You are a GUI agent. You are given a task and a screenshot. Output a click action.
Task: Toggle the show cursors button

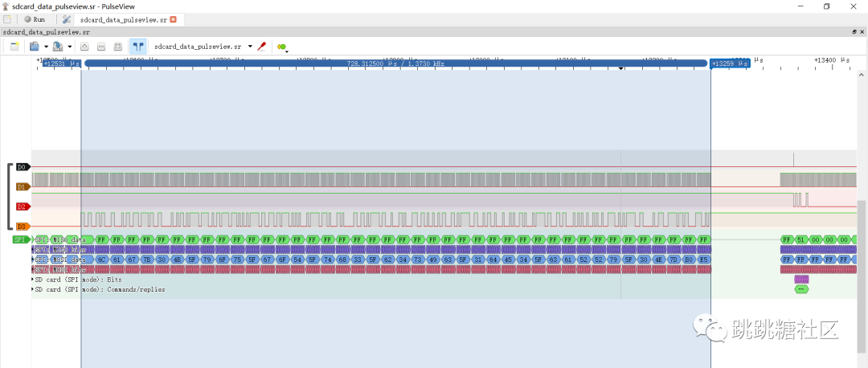pos(138,47)
